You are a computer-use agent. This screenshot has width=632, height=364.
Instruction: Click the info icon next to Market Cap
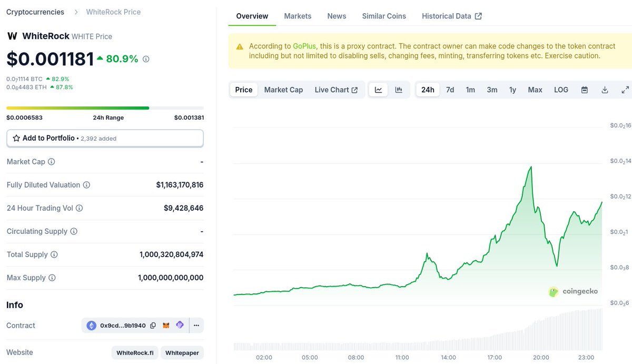coord(52,162)
